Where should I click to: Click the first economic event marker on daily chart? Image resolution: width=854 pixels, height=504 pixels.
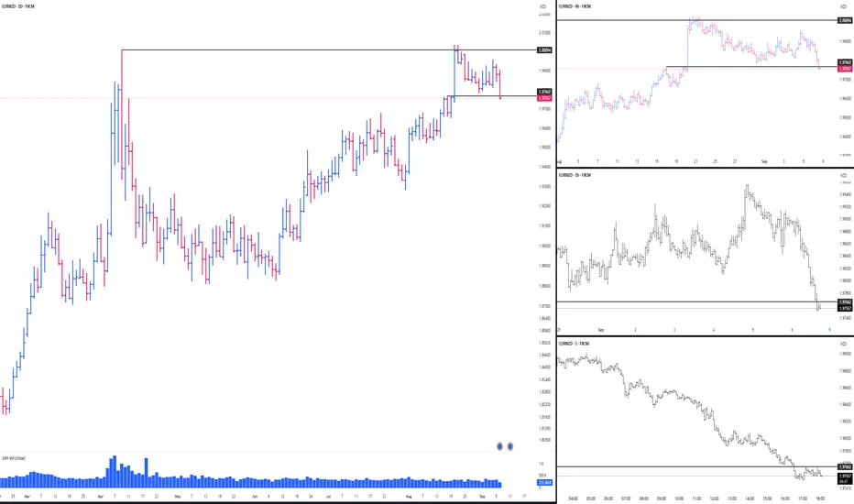[x=499, y=446]
